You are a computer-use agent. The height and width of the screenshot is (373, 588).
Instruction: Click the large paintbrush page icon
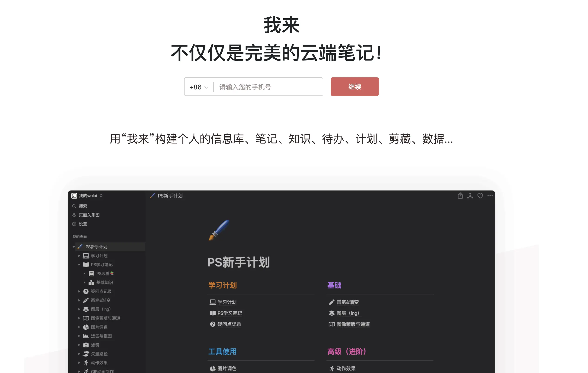(219, 230)
